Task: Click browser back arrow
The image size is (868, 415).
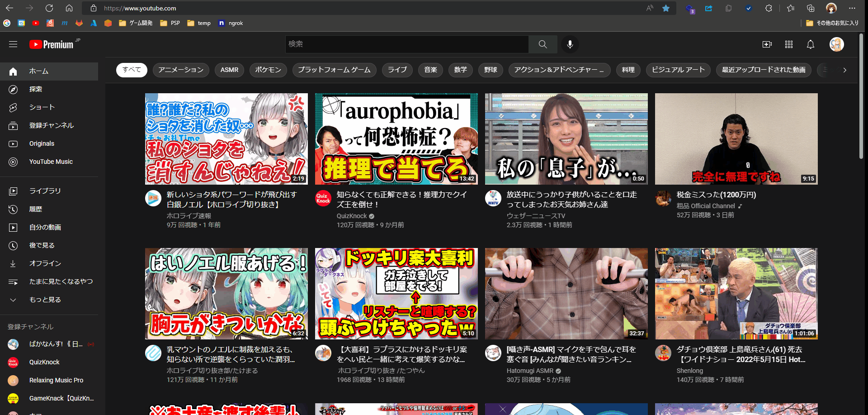Action: coord(9,8)
